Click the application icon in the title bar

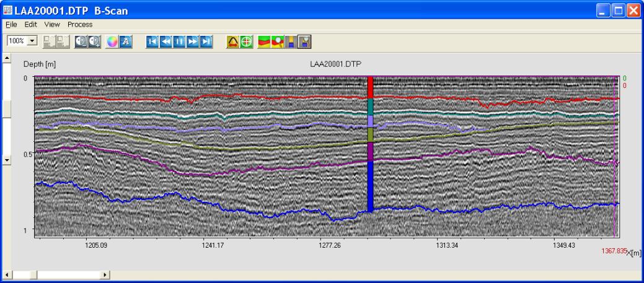(8, 11)
